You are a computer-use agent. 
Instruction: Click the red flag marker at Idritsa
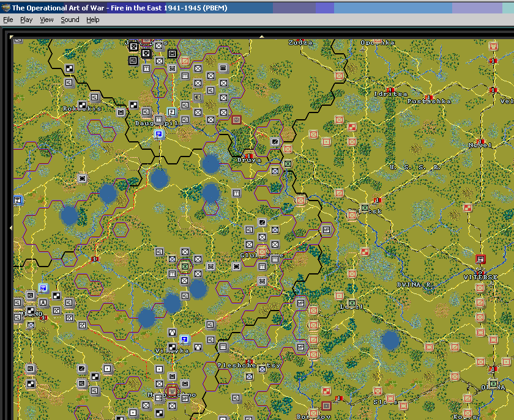(x=390, y=90)
